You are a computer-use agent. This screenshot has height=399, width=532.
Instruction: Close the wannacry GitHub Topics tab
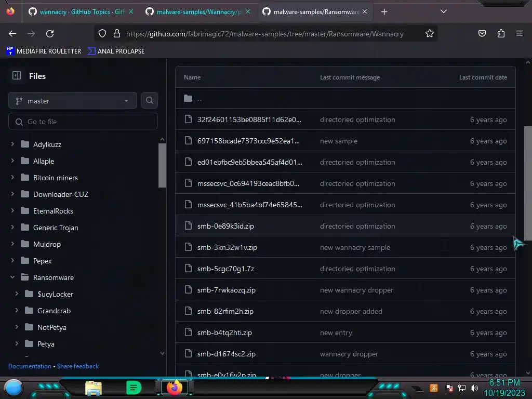pos(130,11)
